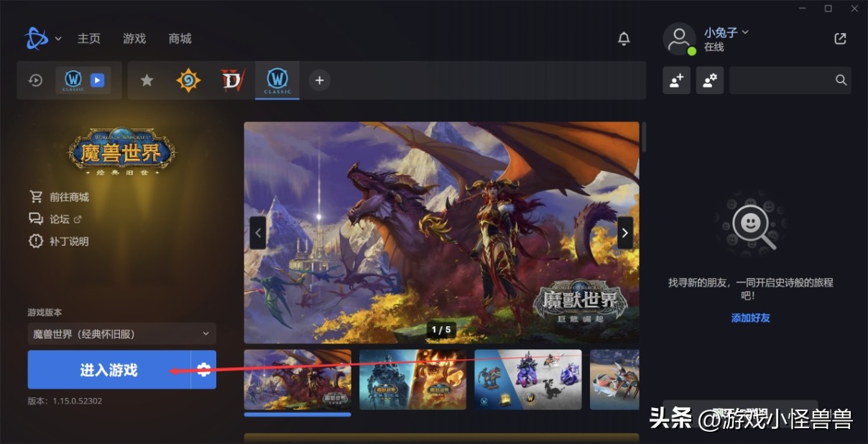This screenshot has height=444, width=868.
Task: Expand the 魔兽世界 game version dropdown
Action: coord(121,334)
